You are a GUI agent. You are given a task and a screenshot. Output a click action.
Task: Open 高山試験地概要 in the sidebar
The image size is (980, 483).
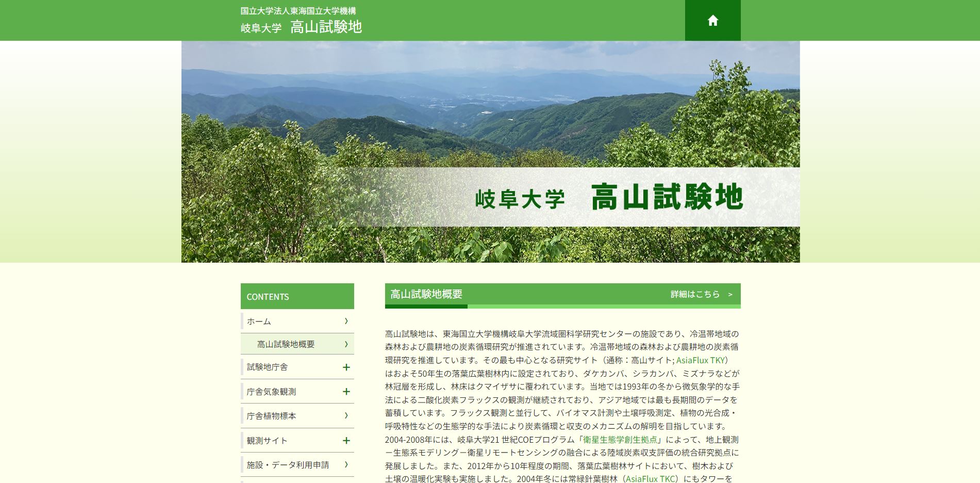(x=286, y=344)
